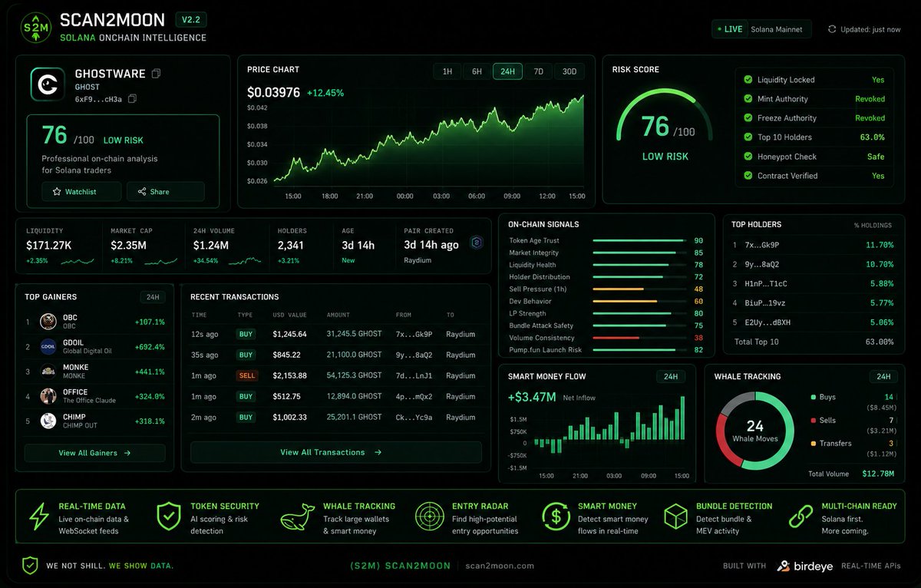Select top holder 9y...8aQ2 row
Screen dimensions: 921x588
[814, 264]
